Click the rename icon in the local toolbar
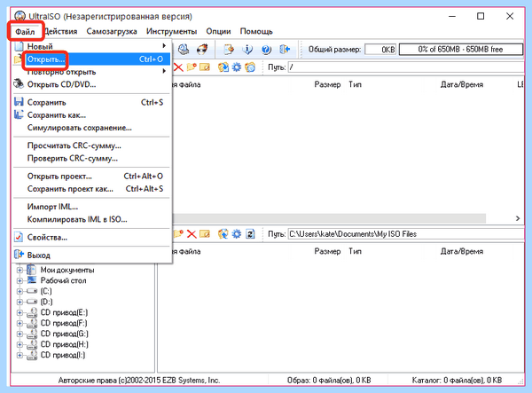This screenshot has width=532, height=393. 205,234
